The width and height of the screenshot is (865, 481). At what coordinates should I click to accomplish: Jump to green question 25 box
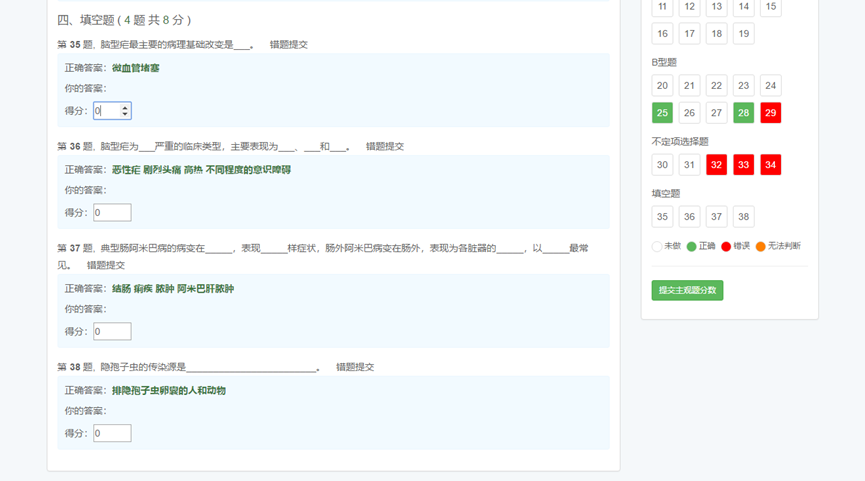tap(662, 113)
